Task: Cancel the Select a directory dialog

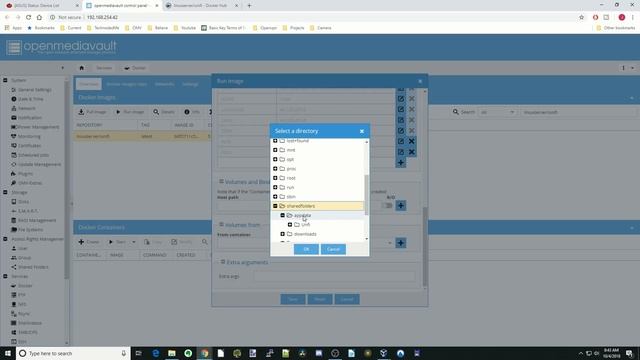Action: tap(333, 249)
